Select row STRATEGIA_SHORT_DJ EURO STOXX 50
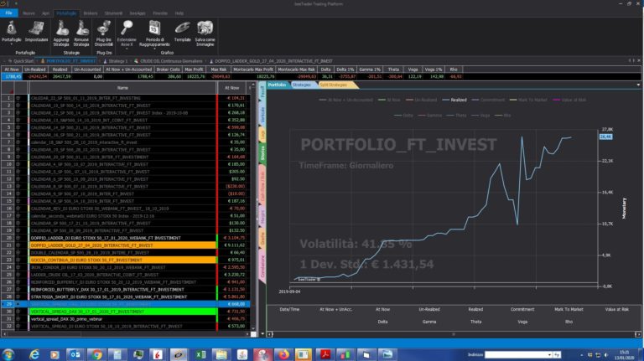Viewport: 644px width, 361px height. (123, 297)
